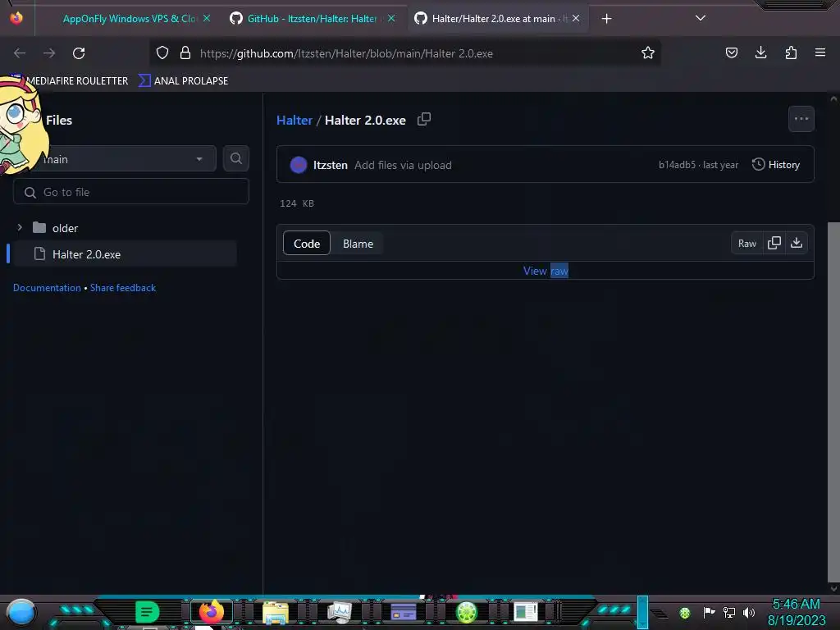Switch to the Blame view
Screen dimensions: 840x630
(x=358, y=243)
